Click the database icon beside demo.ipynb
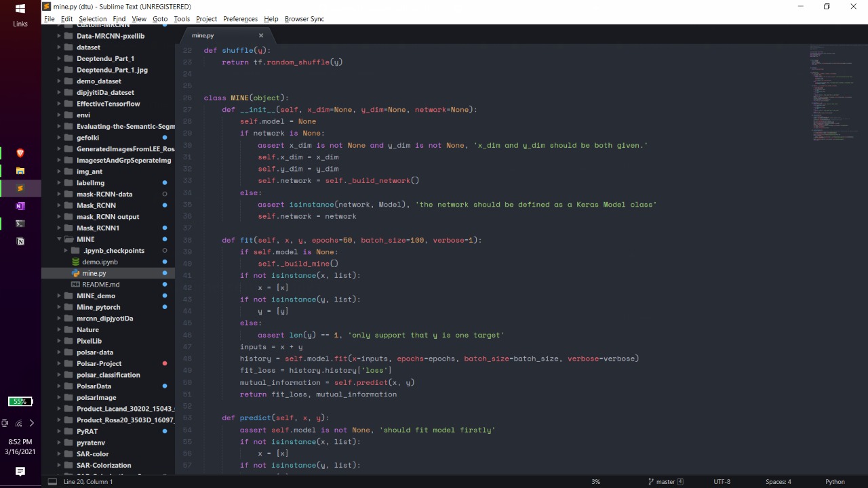868x488 pixels. 76,262
